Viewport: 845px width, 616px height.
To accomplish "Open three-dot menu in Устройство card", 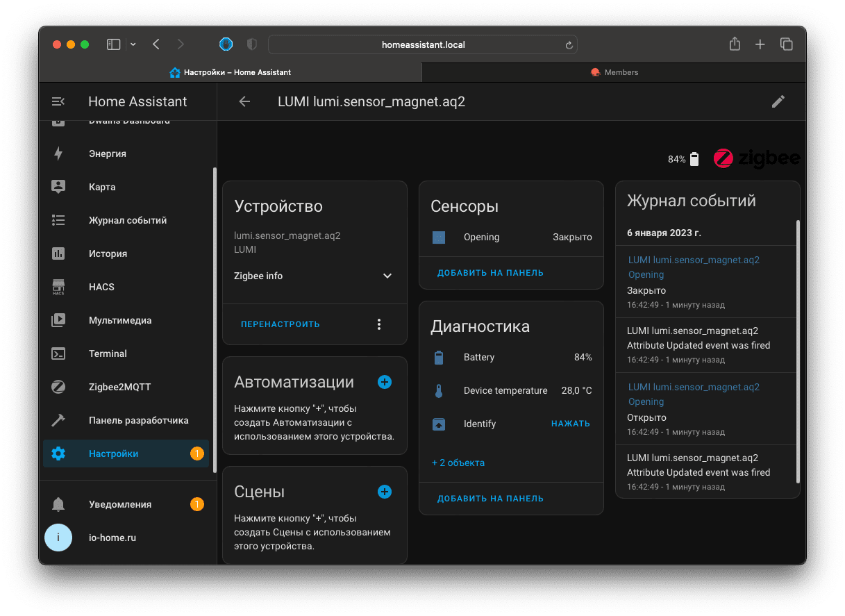I will pyautogui.click(x=379, y=324).
